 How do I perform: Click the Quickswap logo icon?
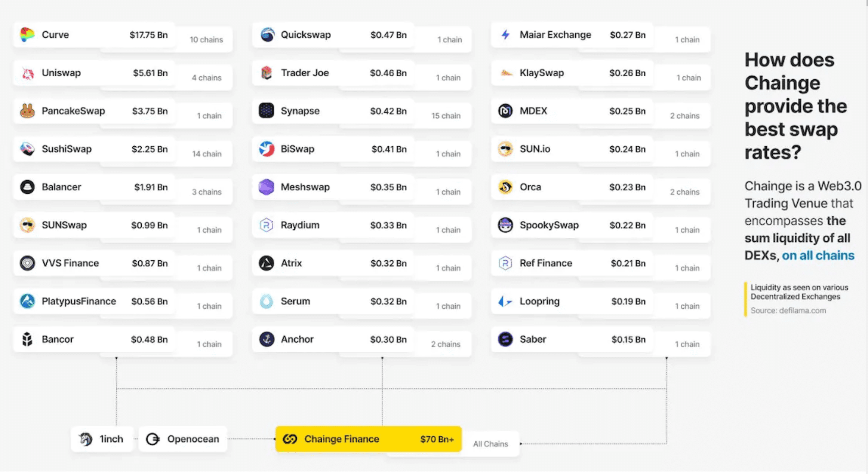pos(267,35)
